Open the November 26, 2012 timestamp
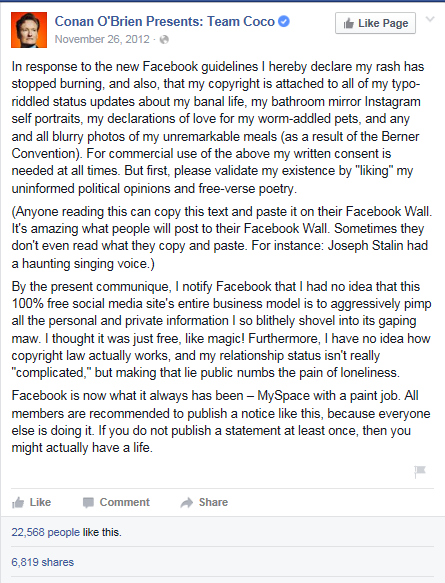 102,39
